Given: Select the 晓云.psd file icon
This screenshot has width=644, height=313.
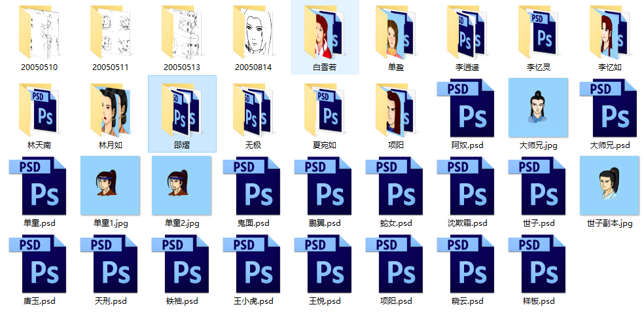Looking at the screenshot, I should point(467,265).
